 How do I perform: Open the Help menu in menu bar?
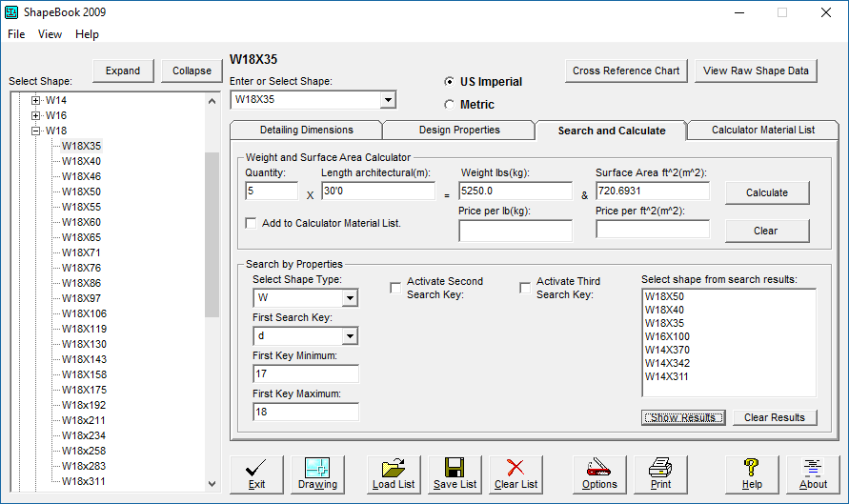point(87,34)
